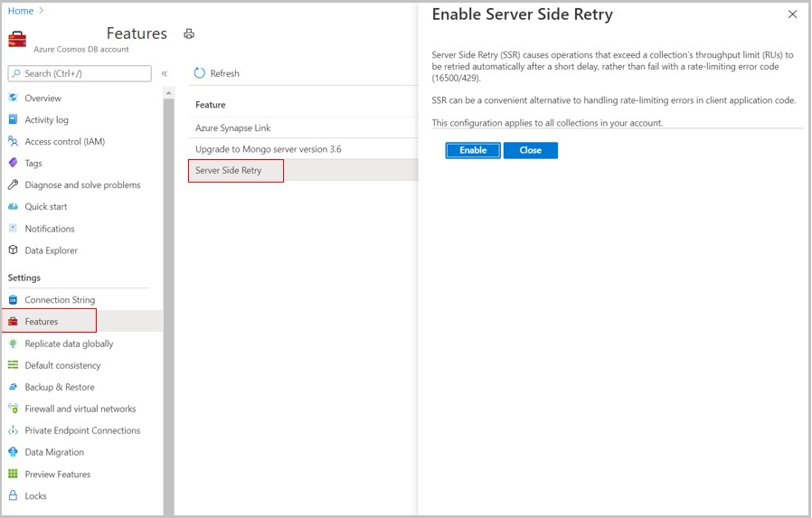Select Azure Synapse Link feature row
The width and height of the screenshot is (812, 518).
[233, 128]
